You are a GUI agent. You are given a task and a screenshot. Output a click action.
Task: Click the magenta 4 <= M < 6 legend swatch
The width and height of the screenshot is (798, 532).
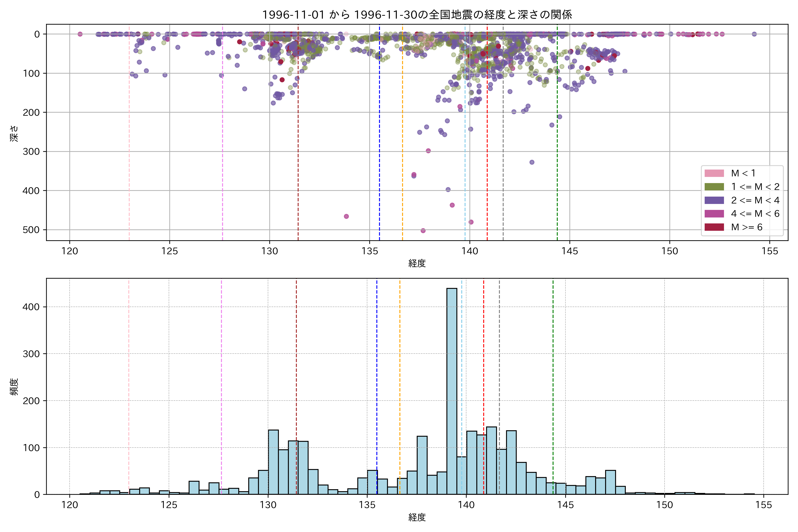point(714,214)
